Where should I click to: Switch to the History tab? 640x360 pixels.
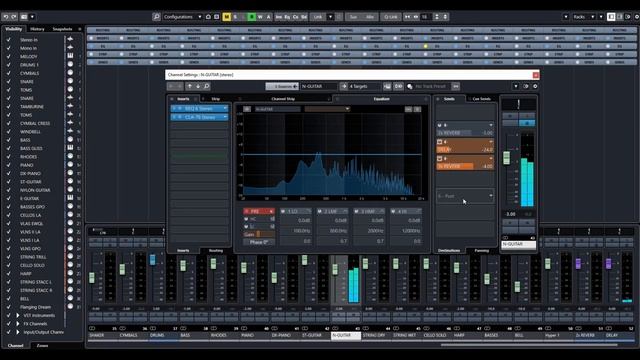[37, 29]
